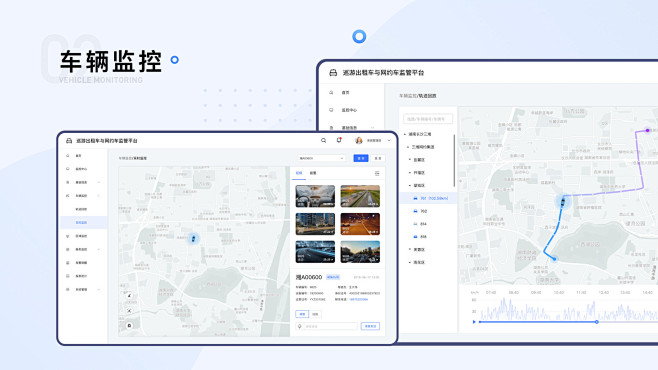Select highlighted 实时监控 entry in front sidebar
Image resolution: width=658 pixels, height=370 pixels.
pyautogui.click(x=84, y=223)
